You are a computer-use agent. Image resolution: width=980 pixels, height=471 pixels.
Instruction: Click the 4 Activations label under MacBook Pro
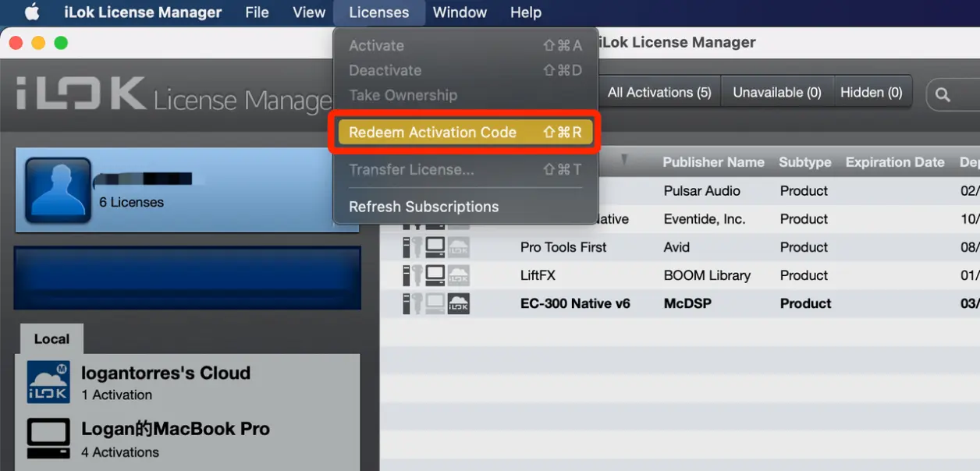coord(120,452)
